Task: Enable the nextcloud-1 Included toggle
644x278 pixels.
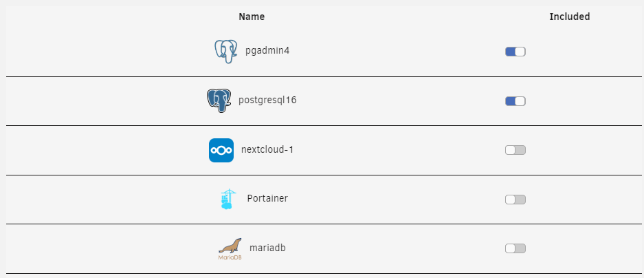Action: click(x=515, y=150)
